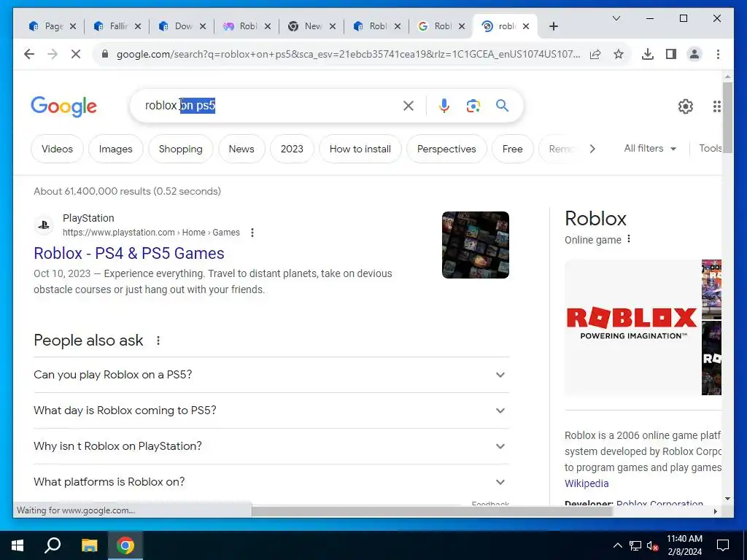Search by image with Google Lens
The height and width of the screenshot is (560, 747).
tap(473, 106)
